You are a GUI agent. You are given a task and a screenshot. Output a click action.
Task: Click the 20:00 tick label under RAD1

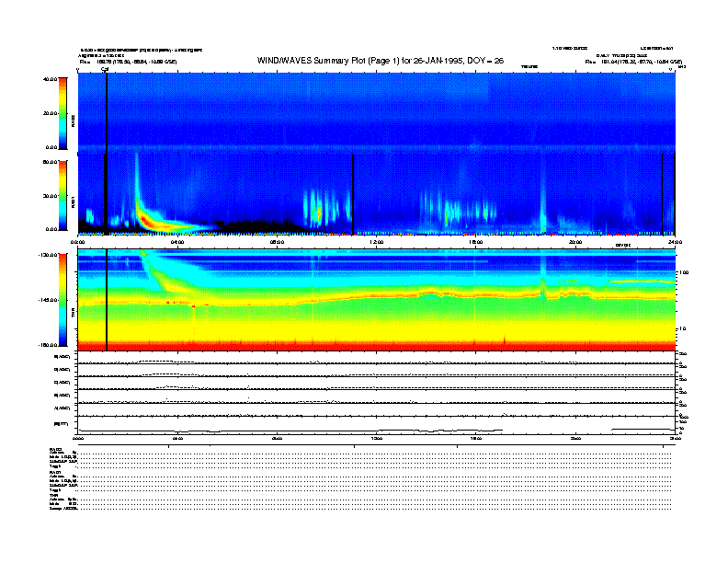tap(575, 242)
